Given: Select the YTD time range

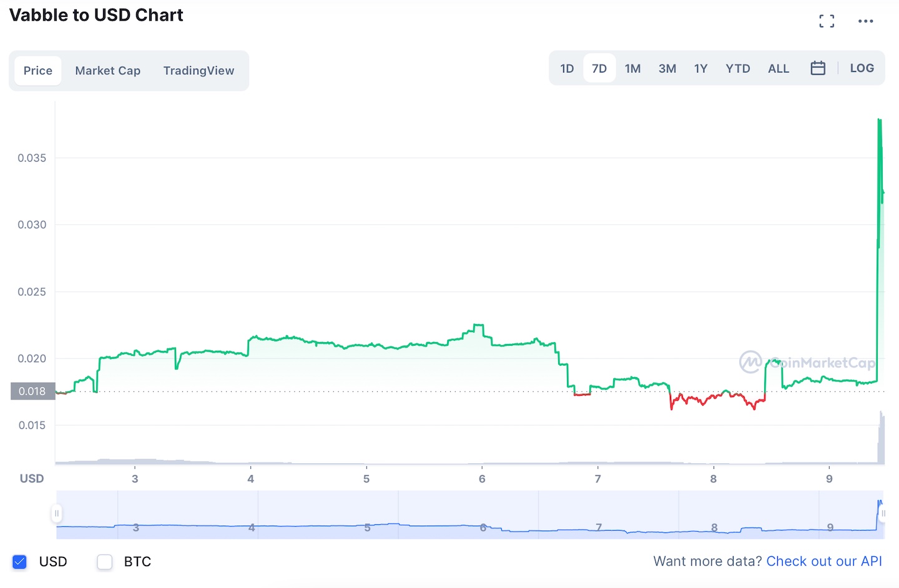Looking at the screenshot, I should point(738,68).
